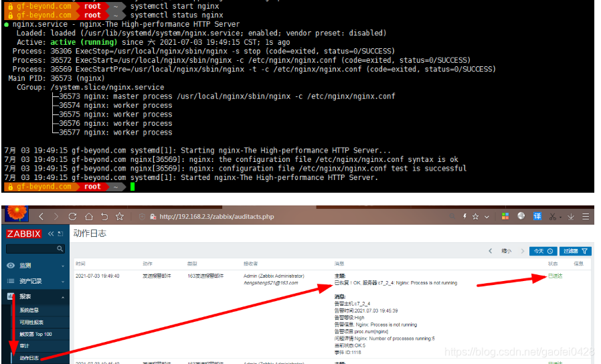The height and width of the screenshot is (364, 601).
Task: Click previous time period arrow
Action: pyautogui.click(x=490, y=251)
